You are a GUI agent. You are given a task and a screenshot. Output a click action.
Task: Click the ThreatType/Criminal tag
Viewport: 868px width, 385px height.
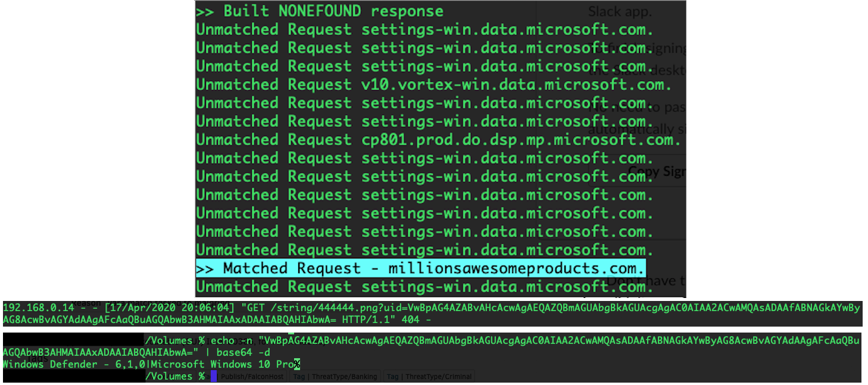(x=429, y=377)
